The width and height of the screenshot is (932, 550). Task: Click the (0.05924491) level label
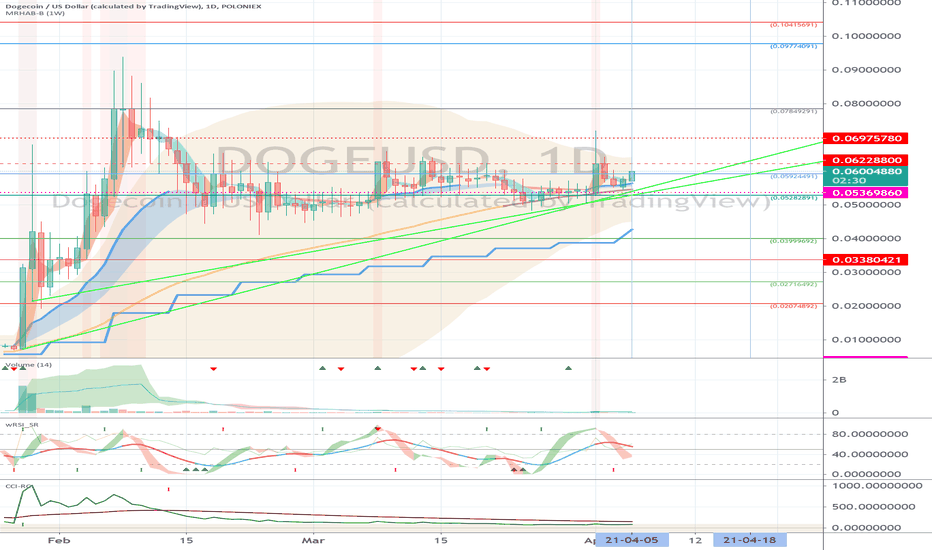pyautogui.click(x=793, y=176)
